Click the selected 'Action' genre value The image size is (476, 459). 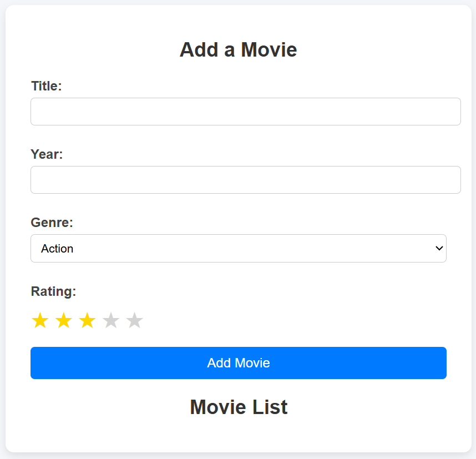point(58,249)
